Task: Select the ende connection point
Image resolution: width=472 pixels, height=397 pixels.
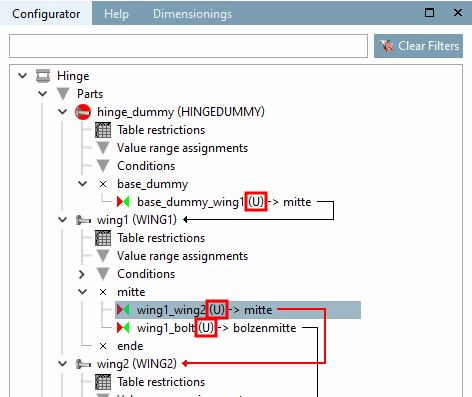Action: point(130,346)
